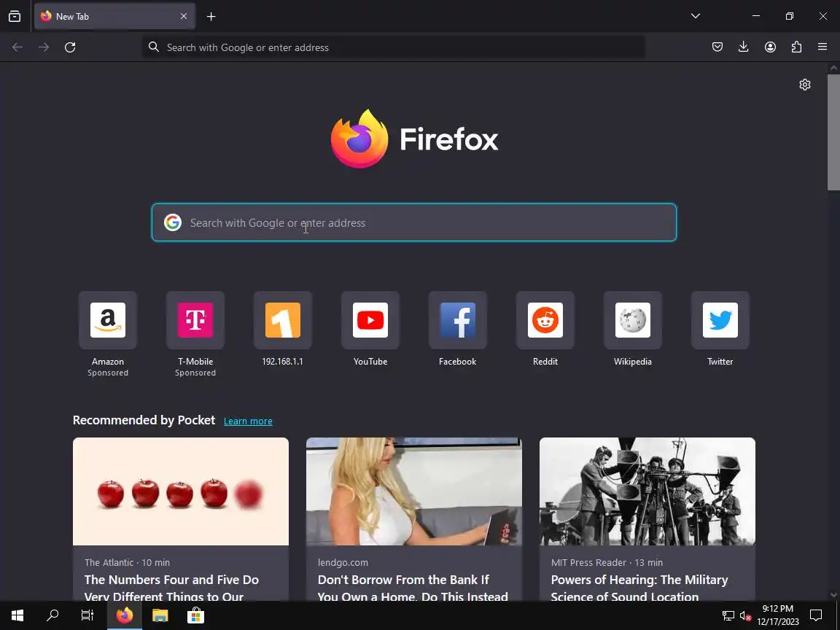This screenshot has height=630, width=840.
Task: Open a new tab with plus button
Action: pos(211,17)
